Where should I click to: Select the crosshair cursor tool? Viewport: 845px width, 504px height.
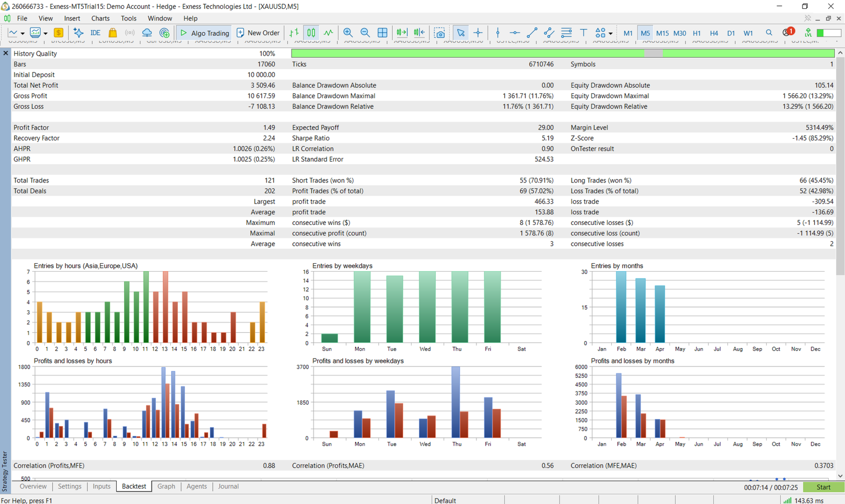tap(478, 33)
